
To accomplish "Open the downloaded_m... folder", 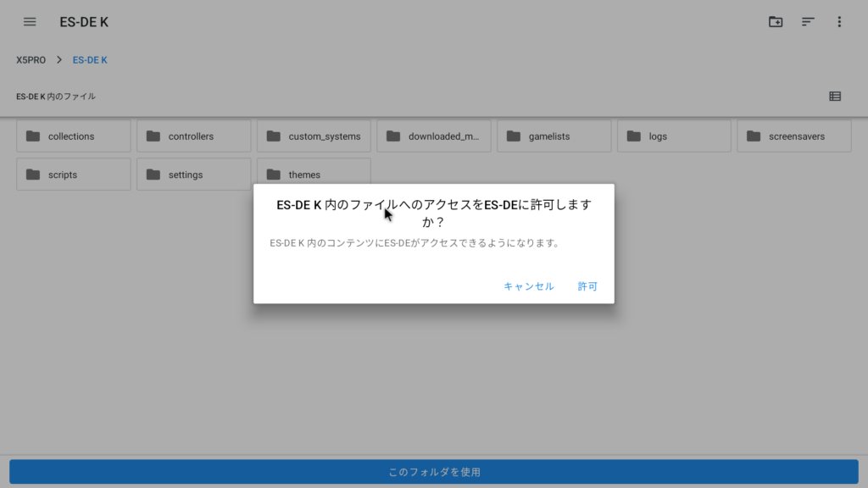I will pos(434,136).
